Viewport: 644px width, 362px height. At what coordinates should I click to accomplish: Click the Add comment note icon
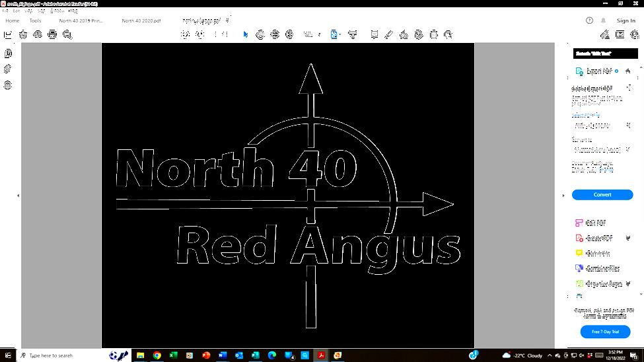(x=374, y=34)
